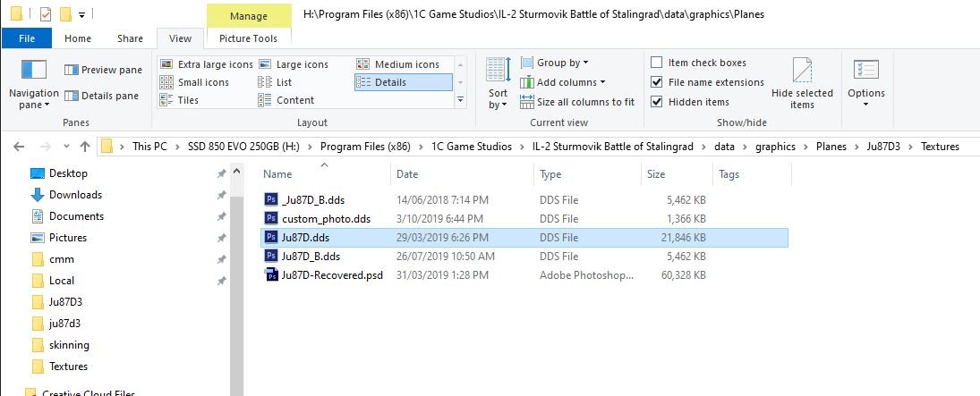Screen dimensions: 980x396
Task: Switch to Large icons layout
Action: [x=294, y=64]
